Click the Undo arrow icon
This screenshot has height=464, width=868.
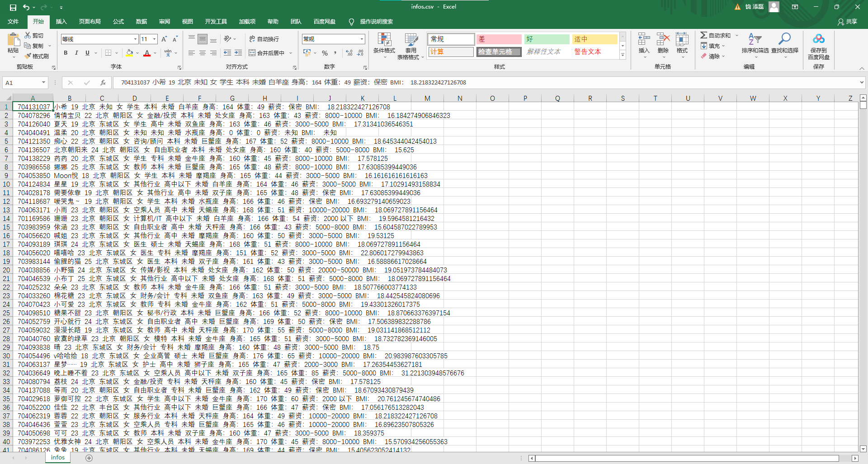(x=26, y=7)
